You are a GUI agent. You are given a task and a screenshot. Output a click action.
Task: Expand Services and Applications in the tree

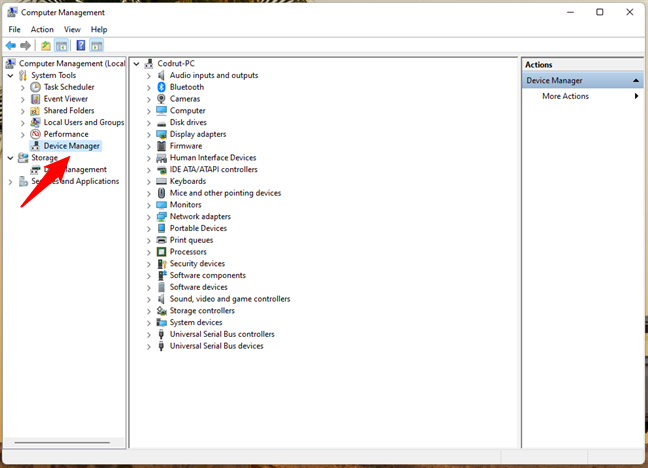pos(11,182)
